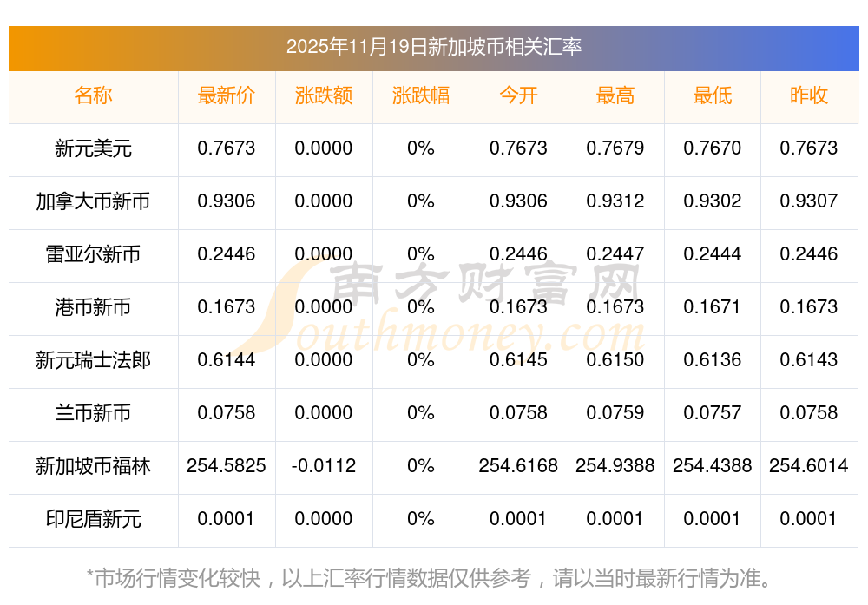Select the 今开 column header
The image size is (868, 605).
click(518, 95)
